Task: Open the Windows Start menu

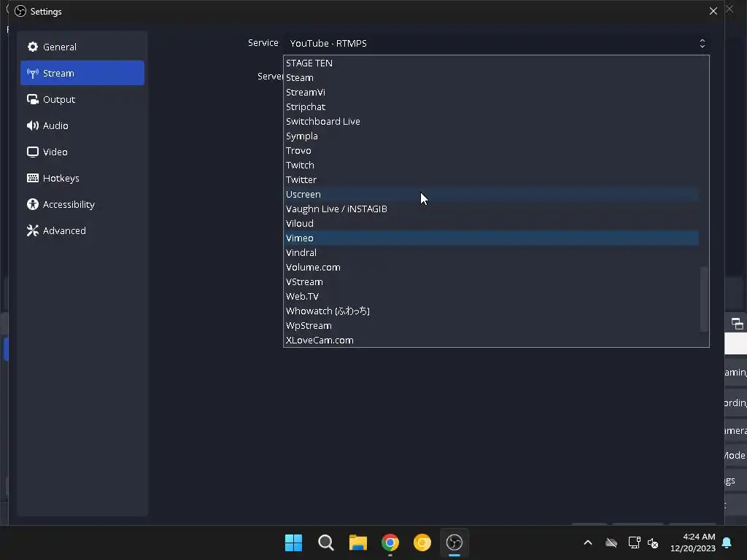Action: pyautogui.click(x=293, y=542)
